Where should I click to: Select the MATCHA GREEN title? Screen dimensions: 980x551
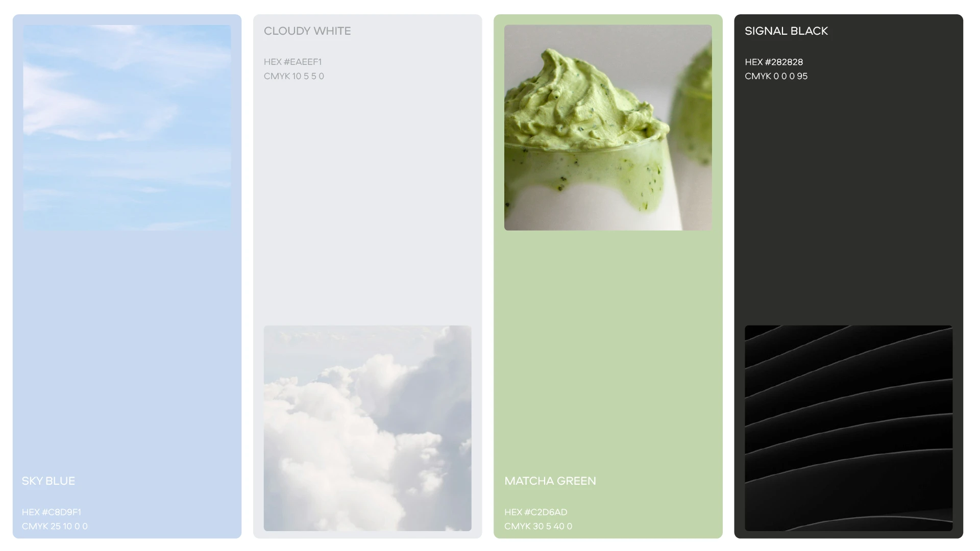550,481
